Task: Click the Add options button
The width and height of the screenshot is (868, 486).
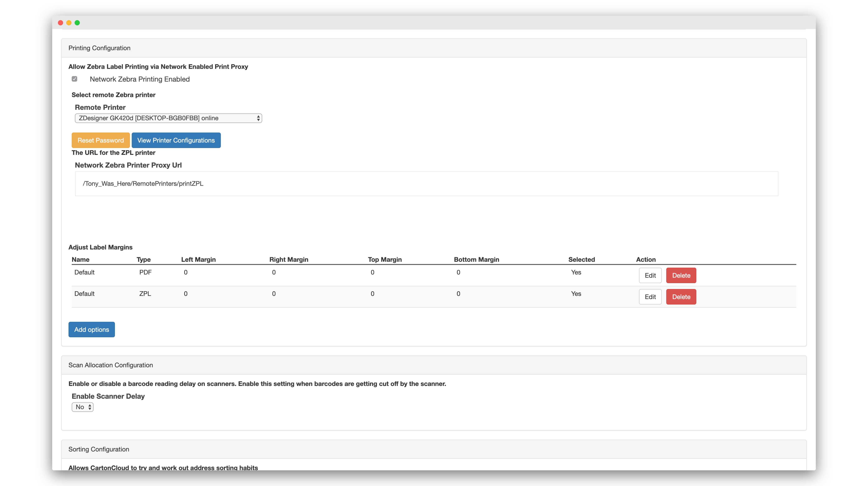Action: 92,330
